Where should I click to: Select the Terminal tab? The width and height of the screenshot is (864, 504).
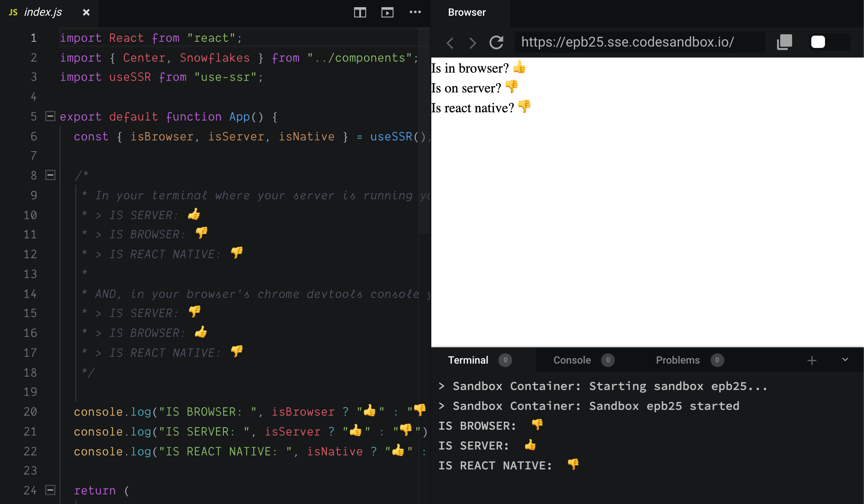468,360
